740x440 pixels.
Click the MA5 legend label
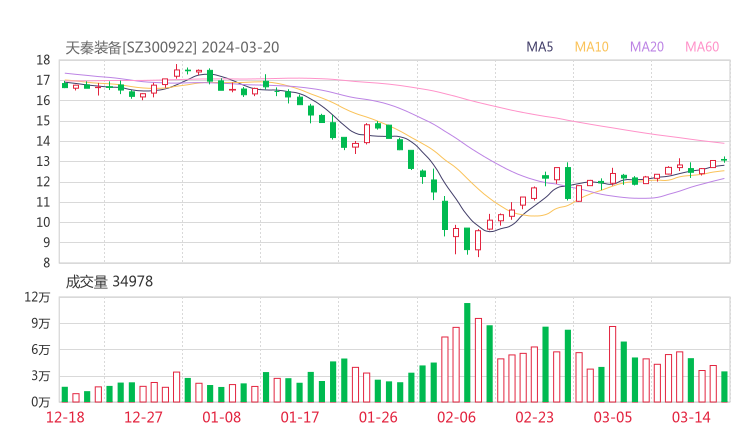539,47
